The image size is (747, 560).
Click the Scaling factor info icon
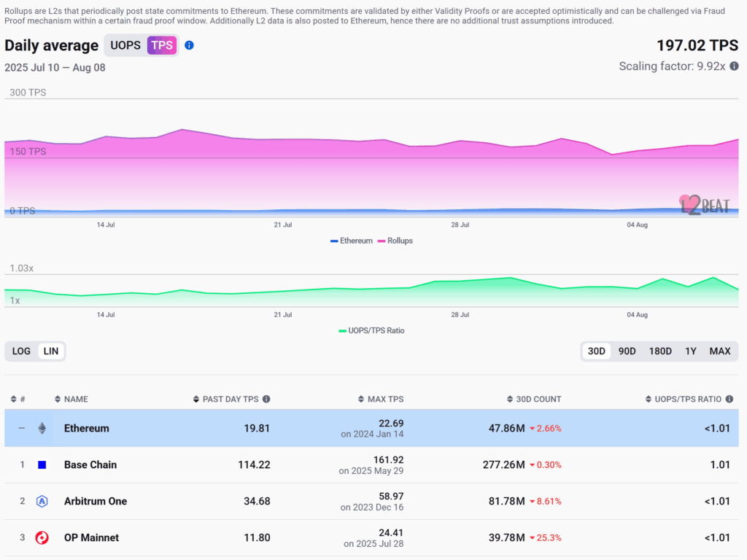(734, 66)
